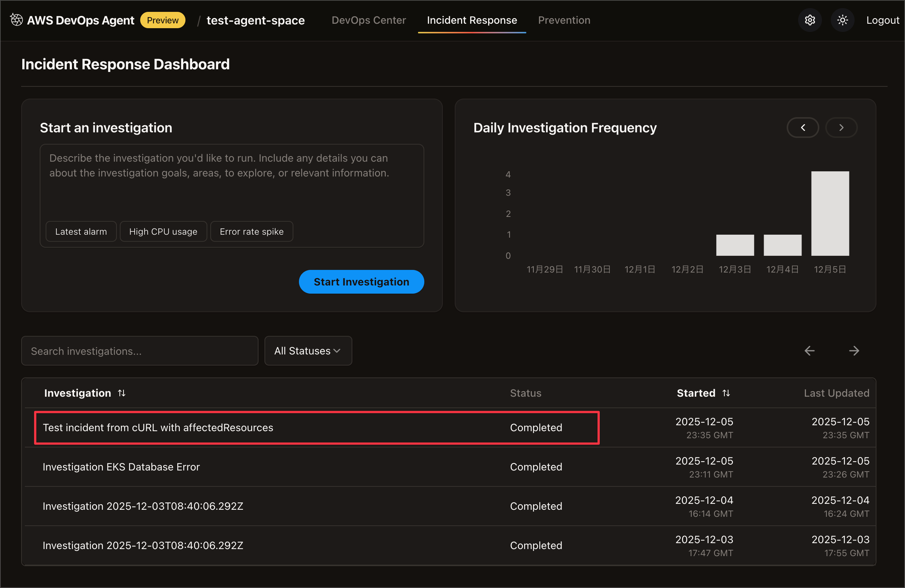The width and height of the screenshot is (905, 588).
Task: Switch to Prevention tab
Action: tap(564, 20)
